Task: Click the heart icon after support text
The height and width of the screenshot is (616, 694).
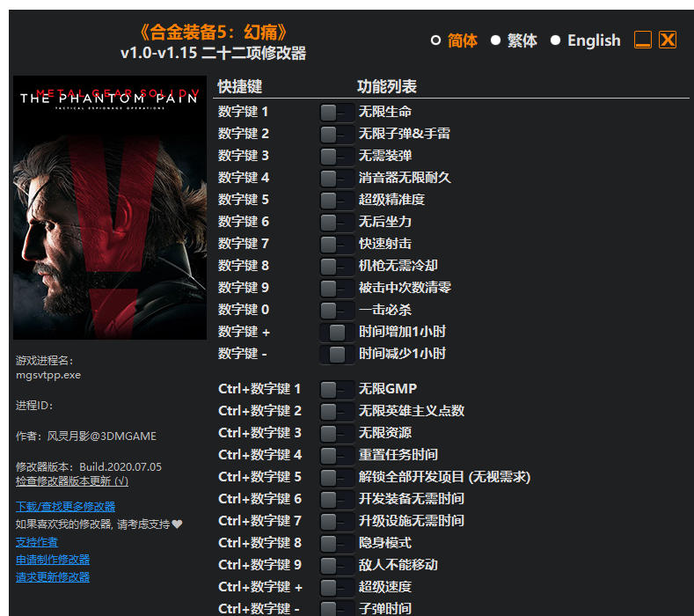Action: 177,524
